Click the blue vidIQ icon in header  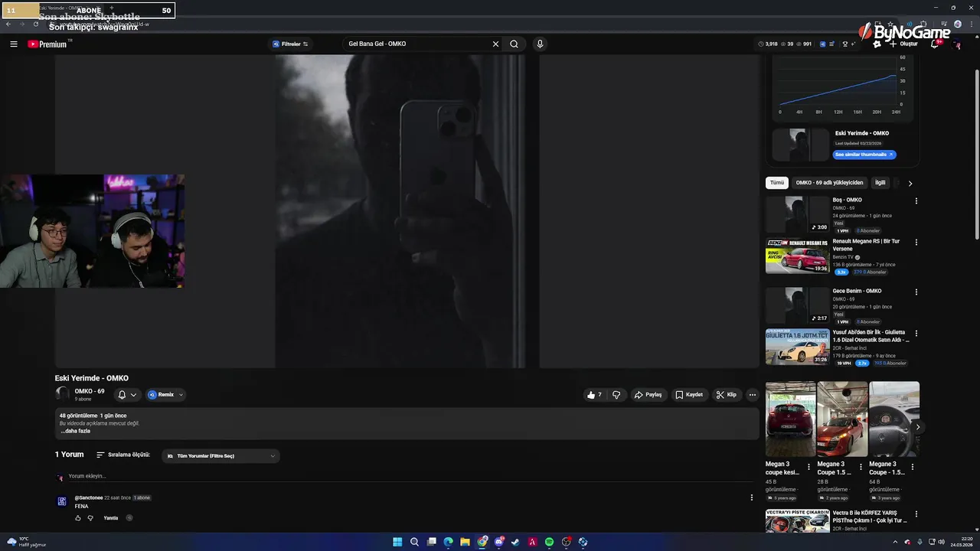point(823,44)
